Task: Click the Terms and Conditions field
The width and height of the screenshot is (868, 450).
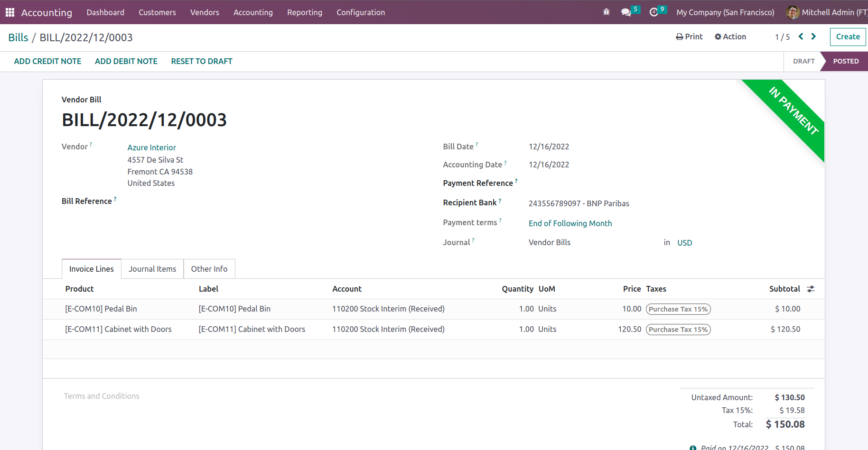Action: tap(102, 396)
